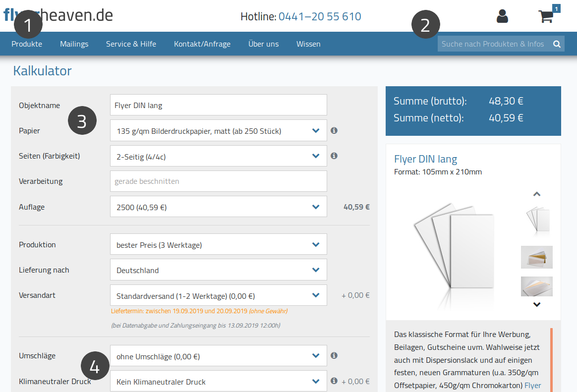The height and width of the screenshot is (392, 577).
Task: Click the search magnifier icon
Action: pyautogui.click(x=557, y=44)
